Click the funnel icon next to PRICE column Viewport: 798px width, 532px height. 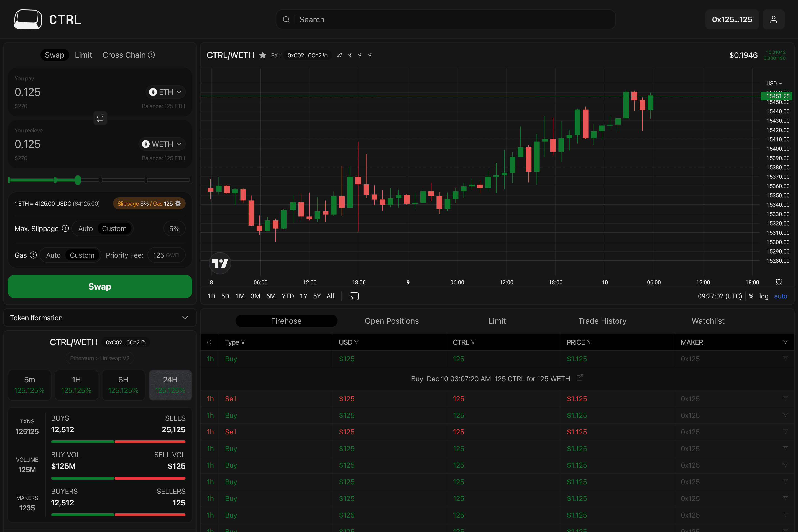click(589, 342)
